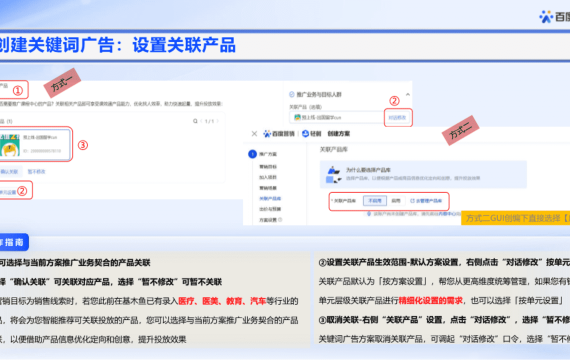Click the 暂不修改 link

pos(36,171)
